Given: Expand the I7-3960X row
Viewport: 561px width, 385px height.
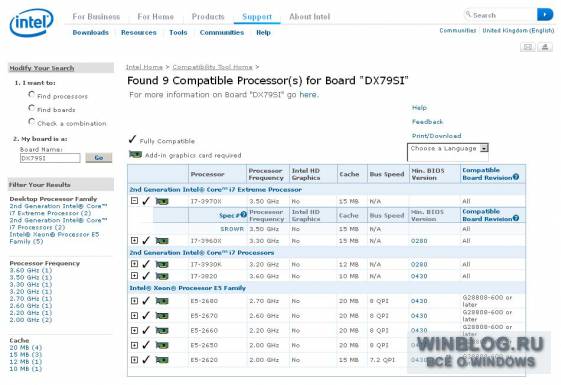Looking at the screenshot, I should [x=134, y=240].
